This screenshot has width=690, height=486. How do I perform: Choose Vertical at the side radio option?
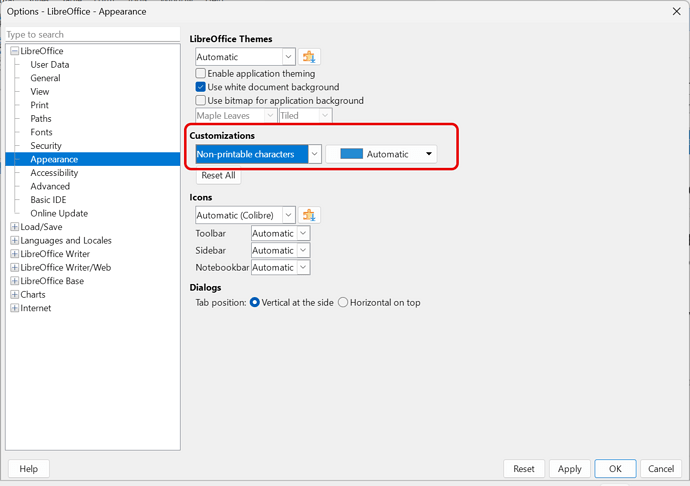pyautogui.click(x=255, y=303)
